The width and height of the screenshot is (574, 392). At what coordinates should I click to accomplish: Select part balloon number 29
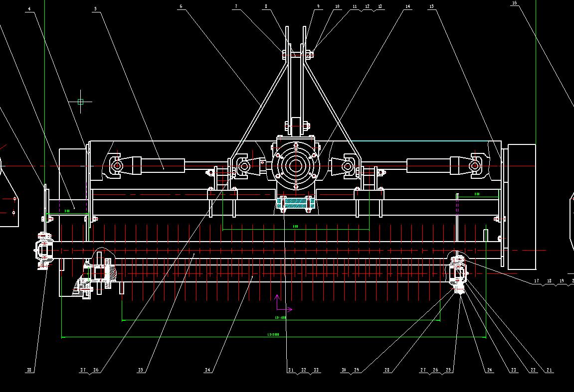tap(356, 370)
